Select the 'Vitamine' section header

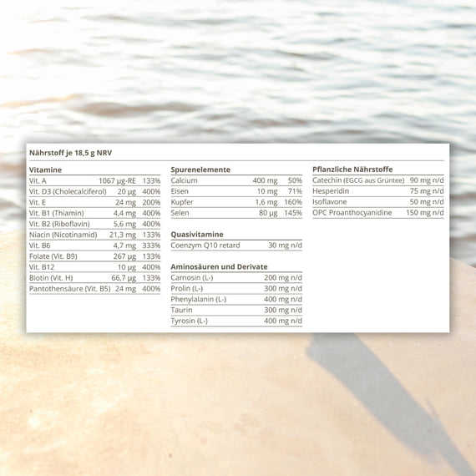[x=46, y=170]
